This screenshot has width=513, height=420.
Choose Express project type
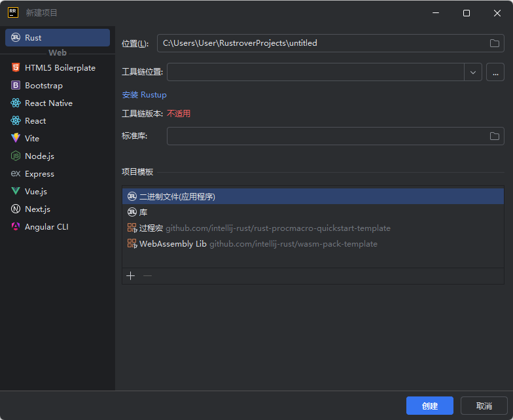58,174
